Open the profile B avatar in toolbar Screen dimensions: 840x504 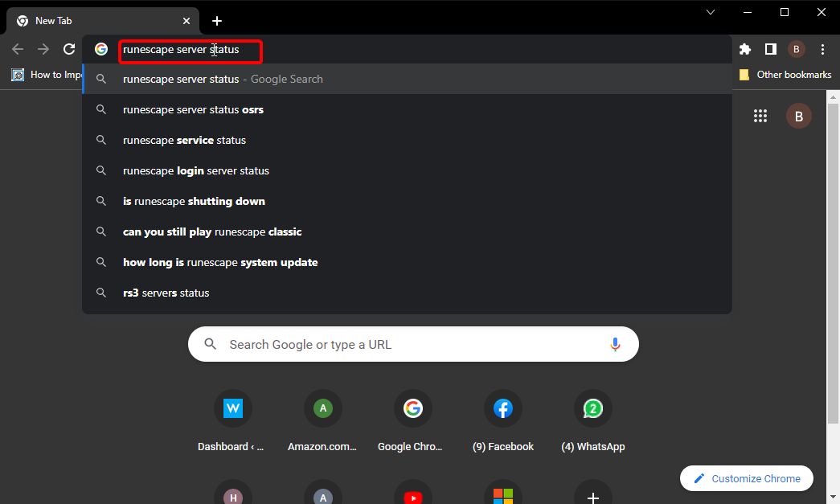(797, 49)
